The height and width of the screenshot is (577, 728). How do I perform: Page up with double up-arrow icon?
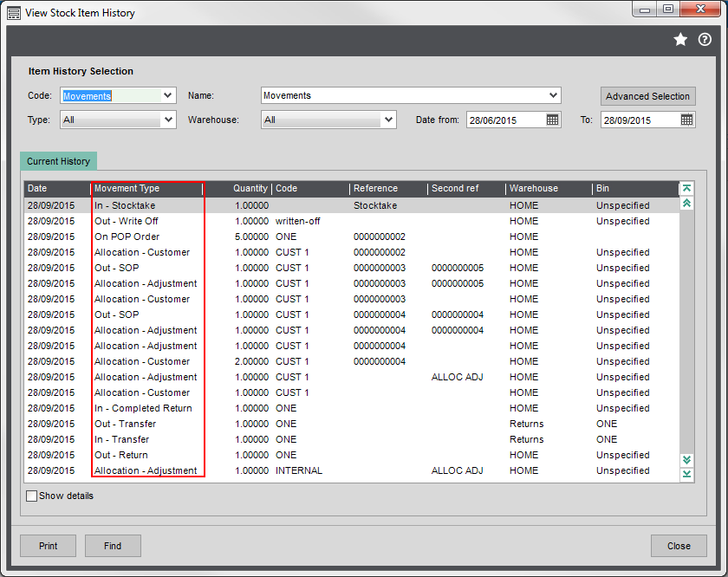point(686,204)
